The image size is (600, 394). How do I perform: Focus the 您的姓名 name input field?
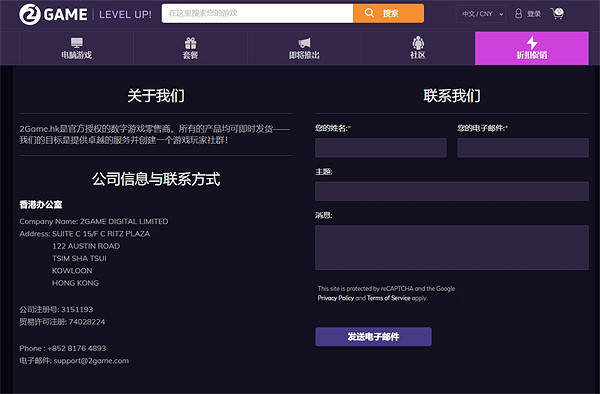381,148
